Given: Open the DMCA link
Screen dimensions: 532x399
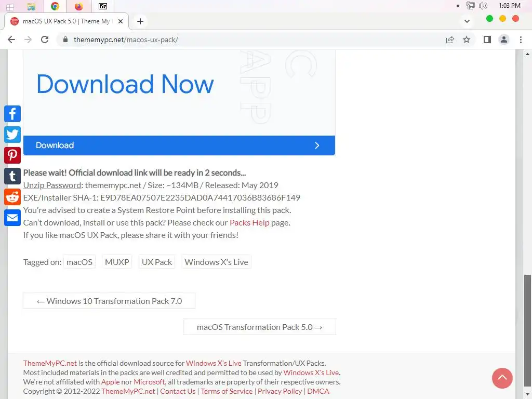Looking at the screenshot, I should click(318, 391).
